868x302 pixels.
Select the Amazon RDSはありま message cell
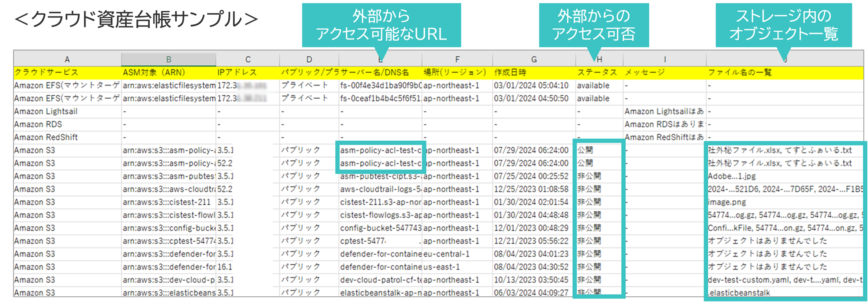(665, 125)
